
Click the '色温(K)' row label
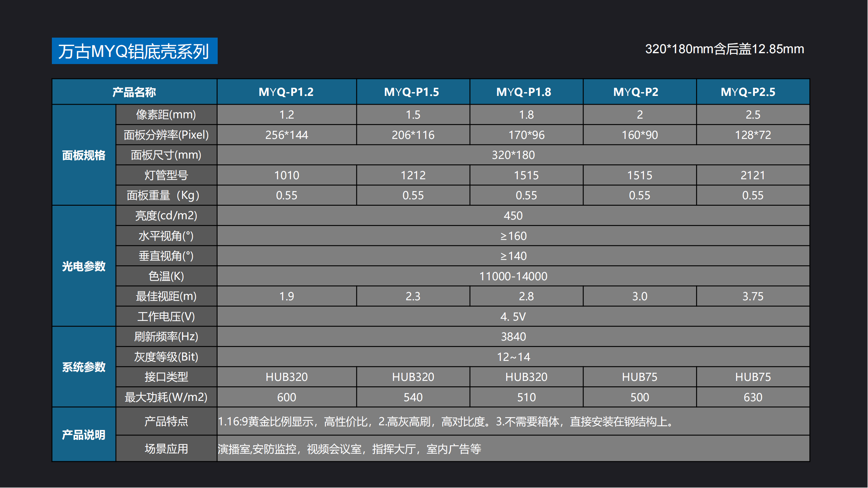click(166, 276)
